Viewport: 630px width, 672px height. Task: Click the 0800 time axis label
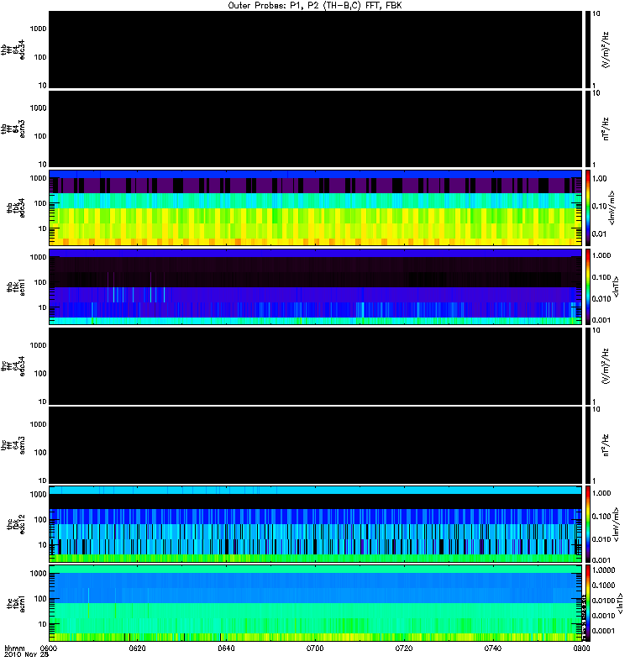tap(581, 648)
